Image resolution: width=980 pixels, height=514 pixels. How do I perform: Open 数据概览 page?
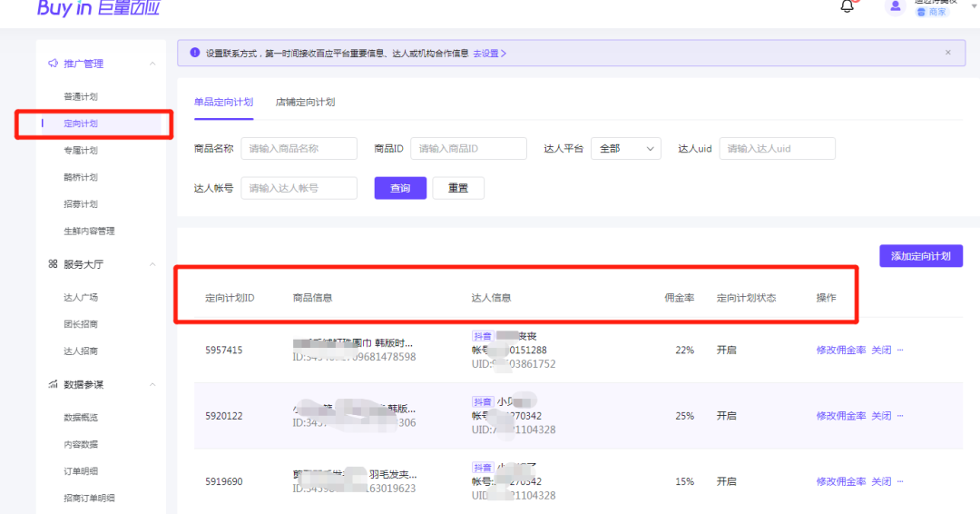(x=81, y=417)
